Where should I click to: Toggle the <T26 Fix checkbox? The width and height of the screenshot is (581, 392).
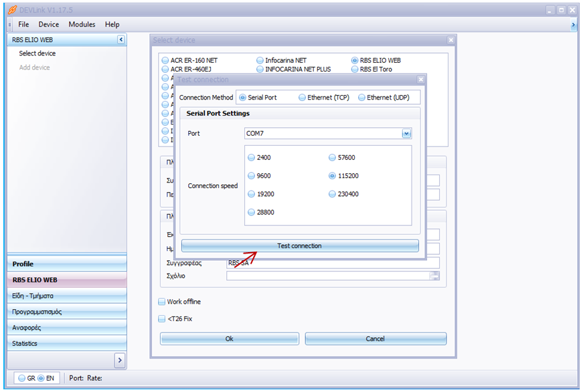click(162, 319)
